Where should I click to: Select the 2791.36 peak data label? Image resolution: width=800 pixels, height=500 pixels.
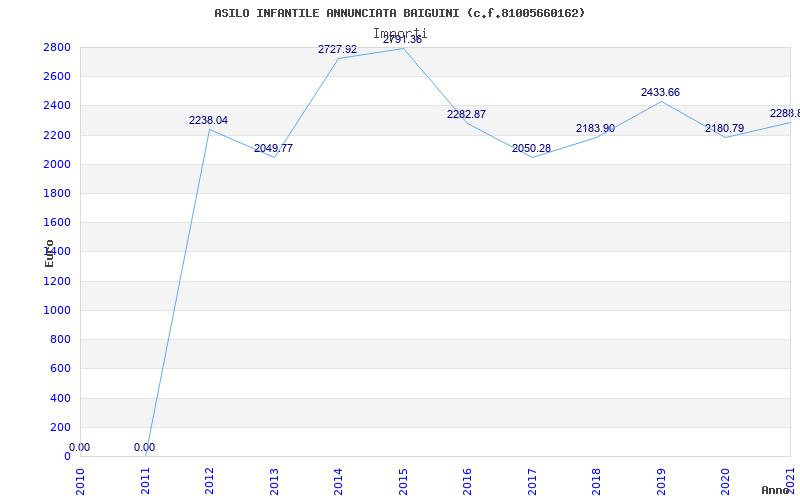(403, 39)
